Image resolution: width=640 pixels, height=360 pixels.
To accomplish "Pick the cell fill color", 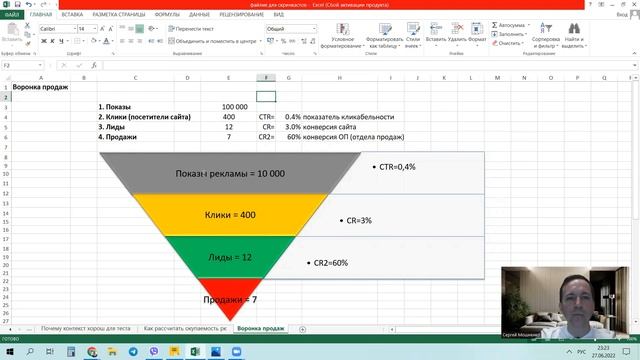I will point(93,41).
